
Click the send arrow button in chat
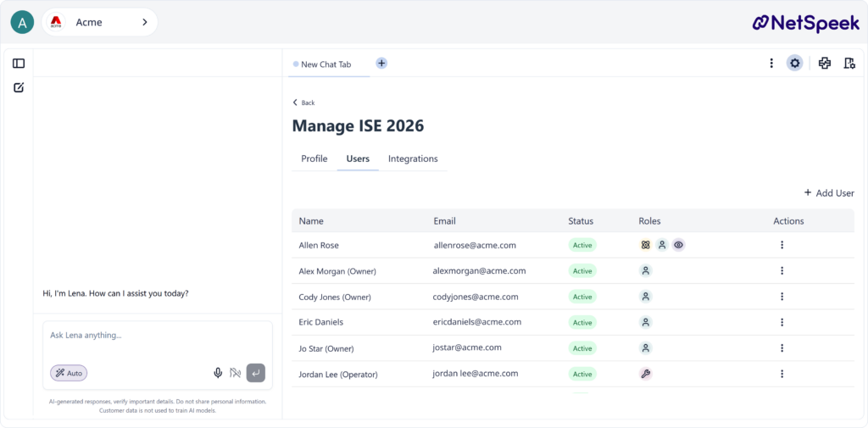[x=256, y=373]
